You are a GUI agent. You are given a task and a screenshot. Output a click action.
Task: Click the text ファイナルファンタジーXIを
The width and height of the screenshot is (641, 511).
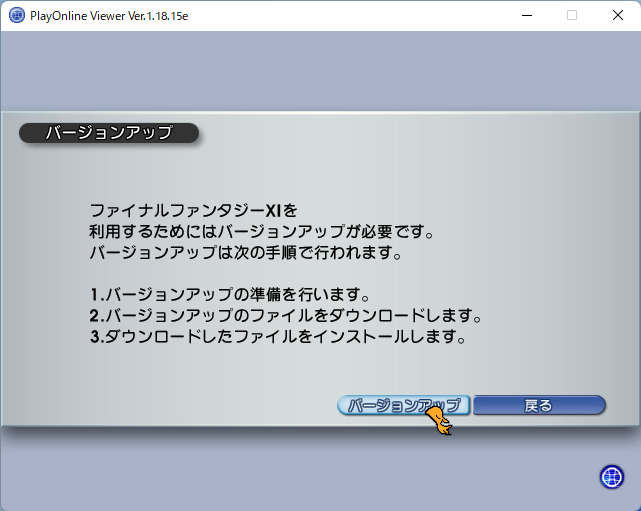tap(193, 211)
